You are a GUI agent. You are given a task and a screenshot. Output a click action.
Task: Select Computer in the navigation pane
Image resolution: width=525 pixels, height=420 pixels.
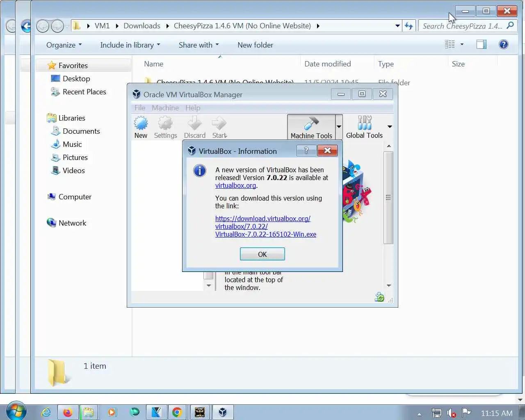coord(75,197)
